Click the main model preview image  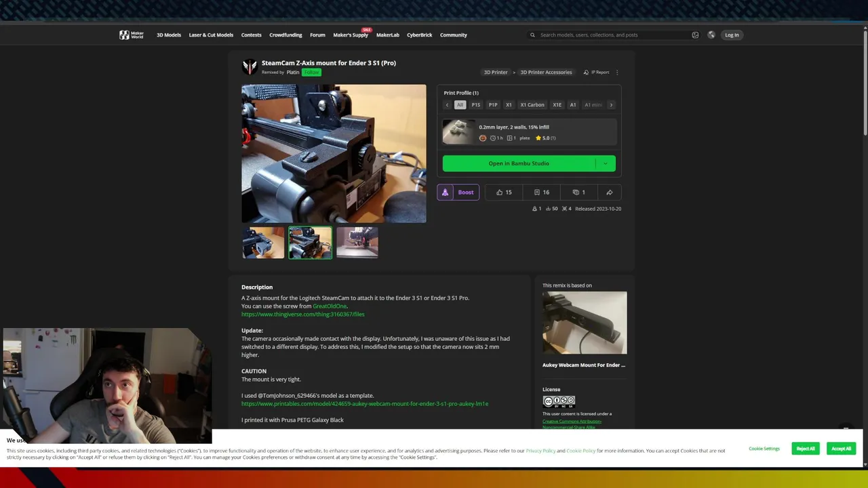334,153
